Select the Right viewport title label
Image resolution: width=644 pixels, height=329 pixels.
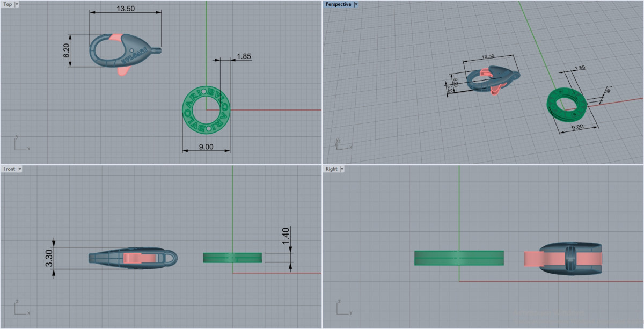click(x=331, y=169)
